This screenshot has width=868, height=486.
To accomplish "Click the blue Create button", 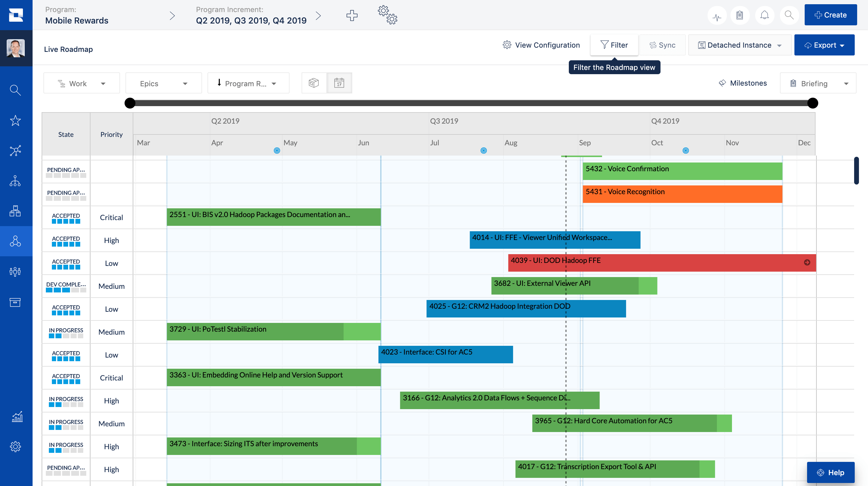I will (x=830, y=15).
